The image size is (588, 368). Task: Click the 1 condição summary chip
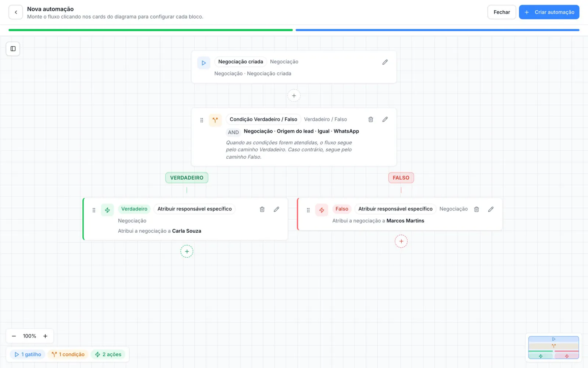pyautogui.click(x=68, y=354)
